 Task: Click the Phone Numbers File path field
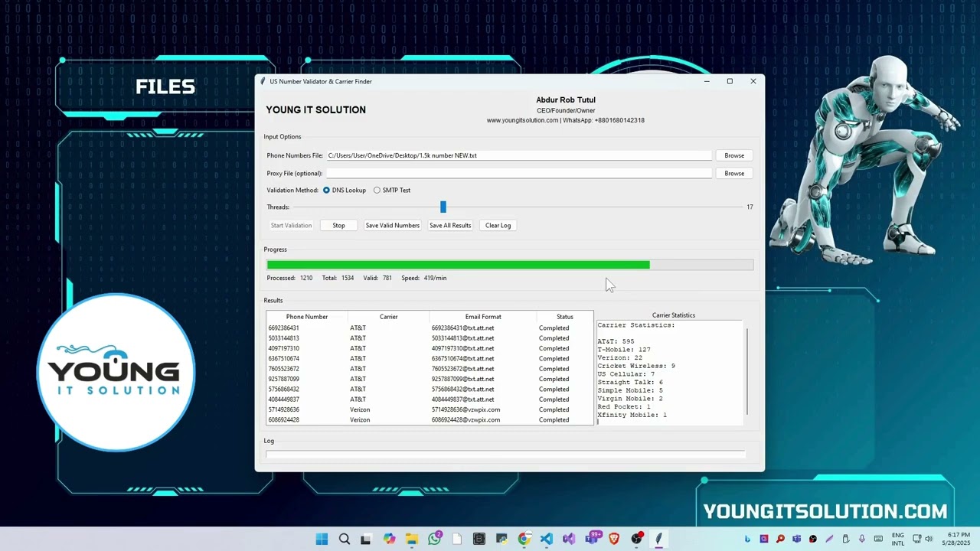click(519, 155)
